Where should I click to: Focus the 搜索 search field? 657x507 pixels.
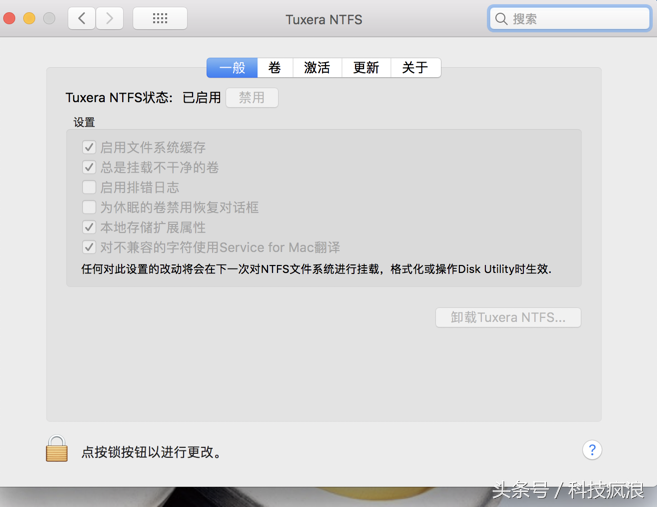(569, 19)
